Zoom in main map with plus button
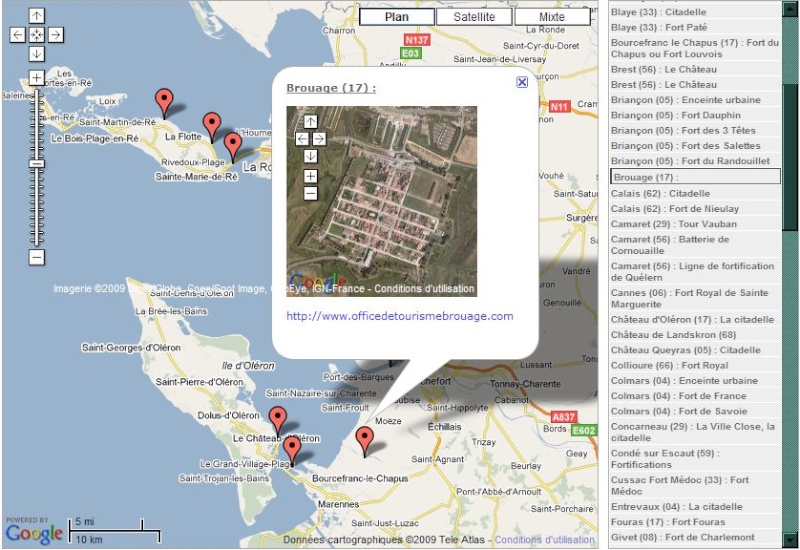 (x=36, y=78)
